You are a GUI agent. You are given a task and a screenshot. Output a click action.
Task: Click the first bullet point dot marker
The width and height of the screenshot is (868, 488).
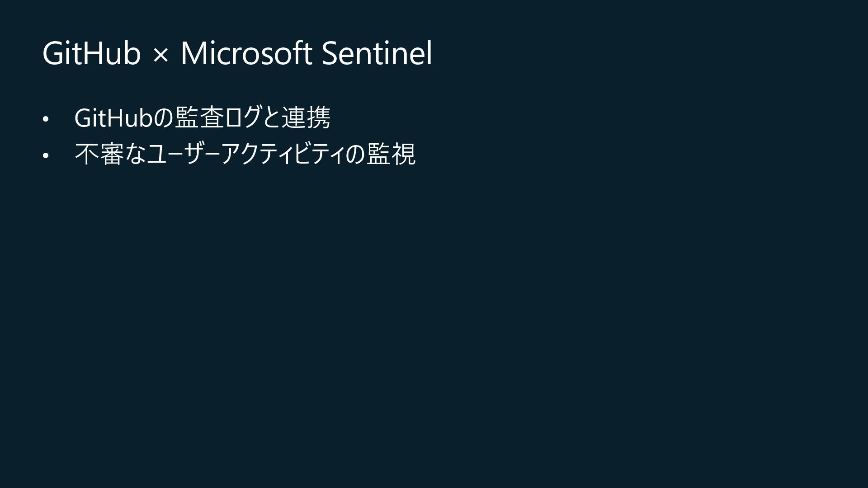45,120
